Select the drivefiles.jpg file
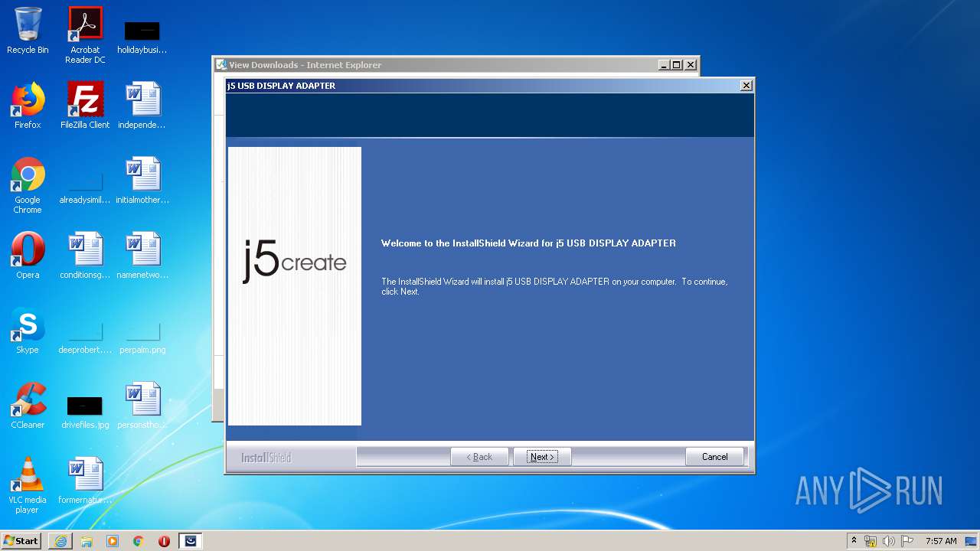Viewport: 980px width, 551px height. click(x=85, y=413)
